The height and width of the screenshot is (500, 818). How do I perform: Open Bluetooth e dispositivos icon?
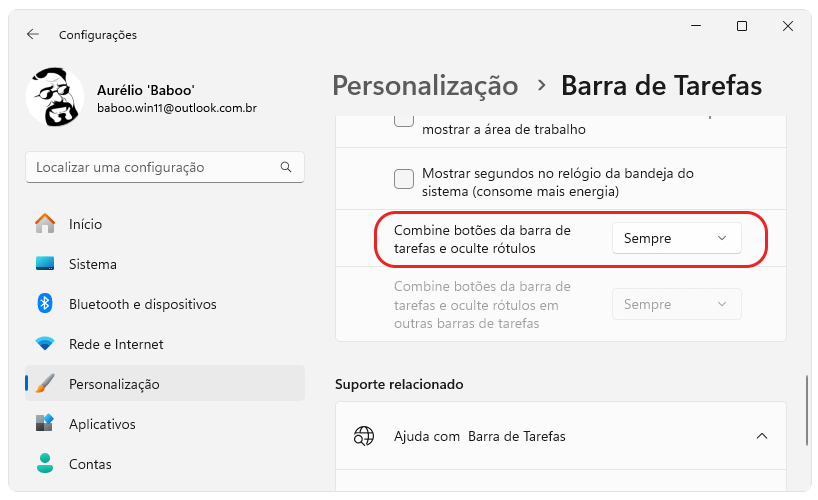pyautogui.click(x=45, y=304)
